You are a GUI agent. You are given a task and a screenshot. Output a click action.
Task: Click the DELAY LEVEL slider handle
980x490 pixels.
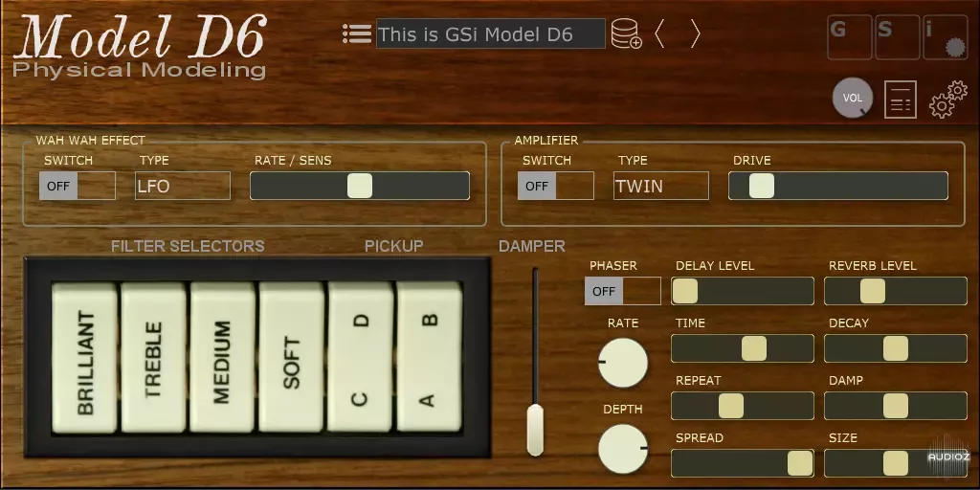[685, 291]
